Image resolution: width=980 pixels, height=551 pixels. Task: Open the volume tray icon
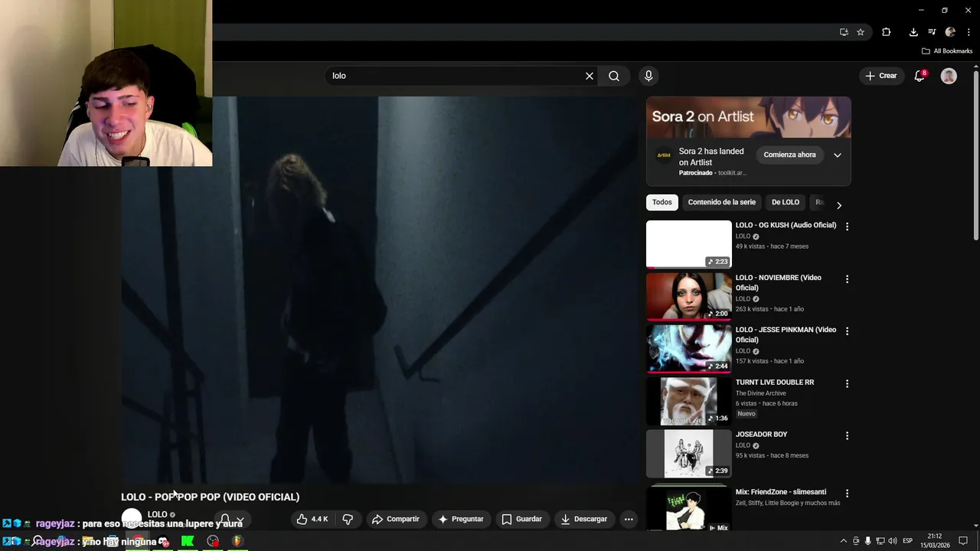click(893, 541)
